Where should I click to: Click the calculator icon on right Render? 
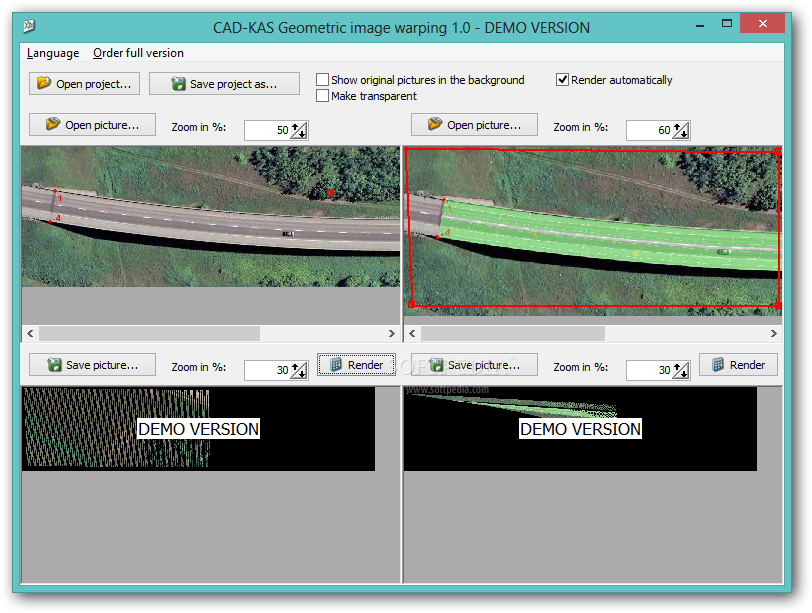718,364
